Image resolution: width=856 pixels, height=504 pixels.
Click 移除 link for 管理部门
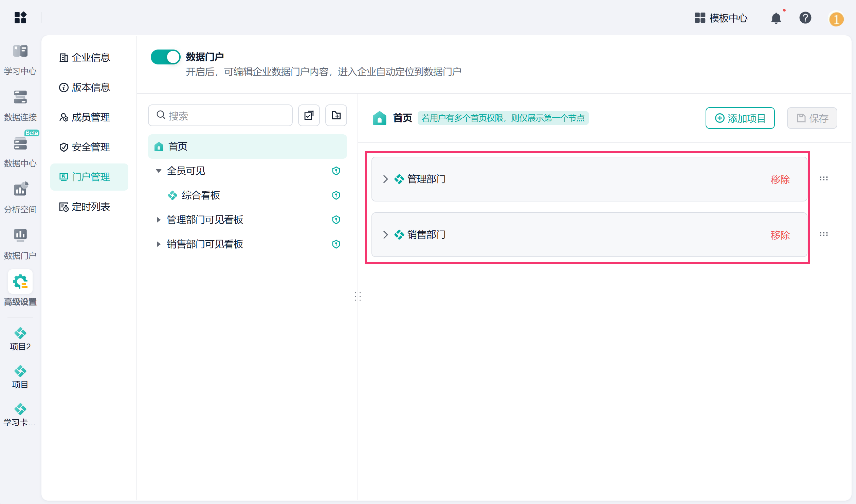coord(780,179)
